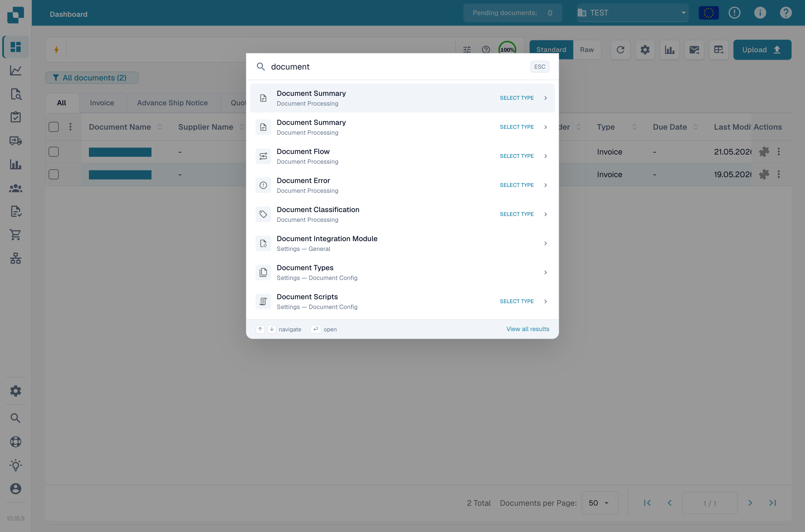Open the shopping cart sidebar icon
Viewport: 805px width, 532px height.
pyautogui.click(x=16, y=234)
